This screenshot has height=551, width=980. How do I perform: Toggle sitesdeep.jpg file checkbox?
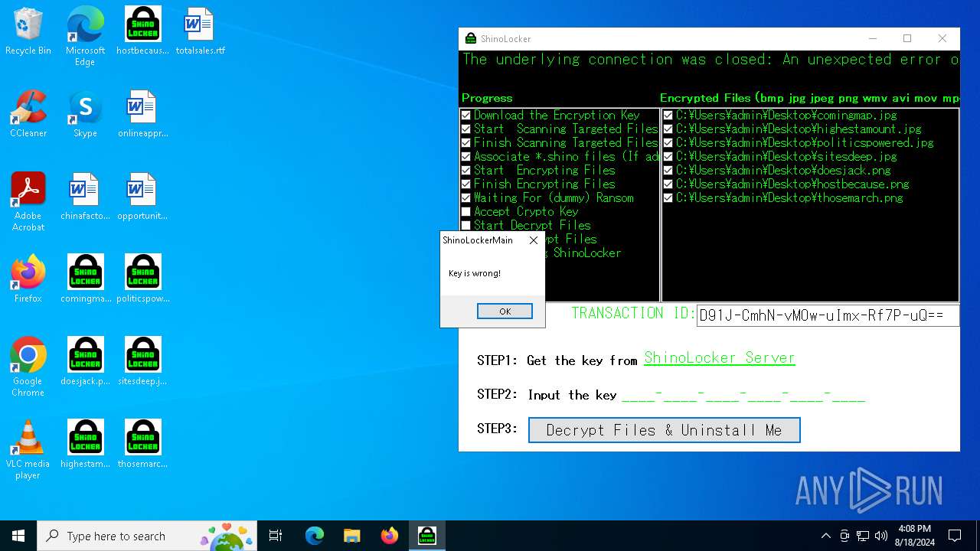668,157
